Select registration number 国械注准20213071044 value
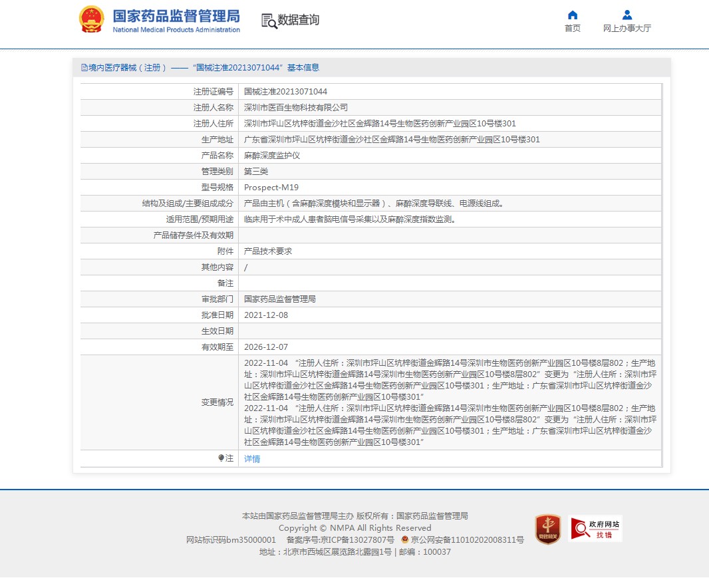Viewport: 709px width, 588px height. (285, 92)
